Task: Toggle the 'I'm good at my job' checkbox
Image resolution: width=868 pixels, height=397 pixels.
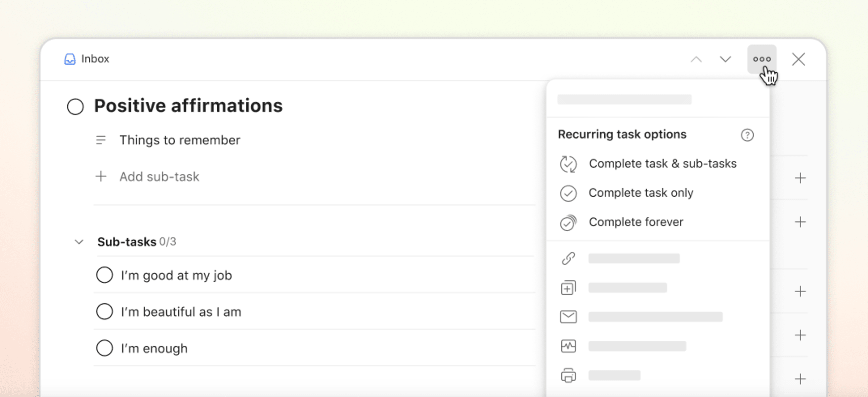Action: (x=105, y=275)
